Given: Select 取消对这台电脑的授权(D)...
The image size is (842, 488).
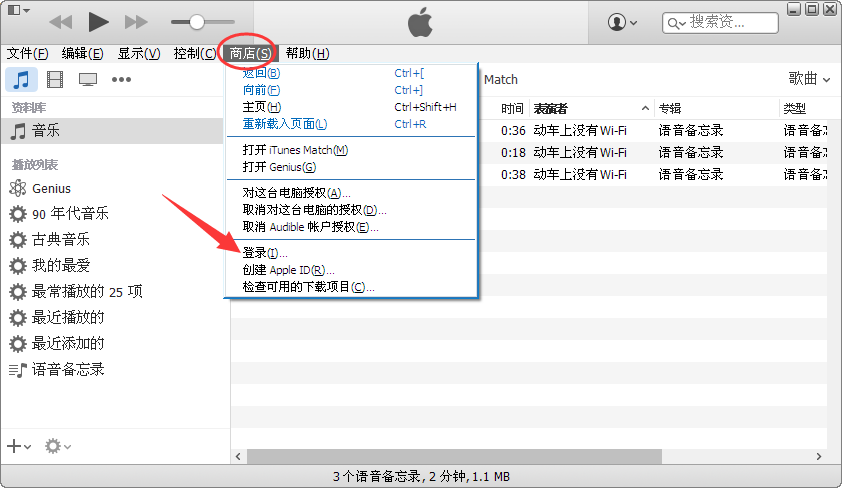Looking at the screenshot, I should [352, 210].
